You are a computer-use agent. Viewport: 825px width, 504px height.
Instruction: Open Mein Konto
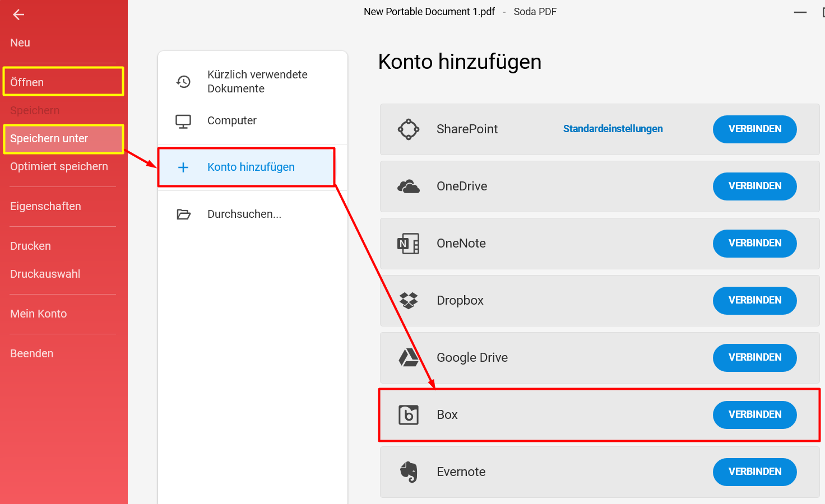38,314
